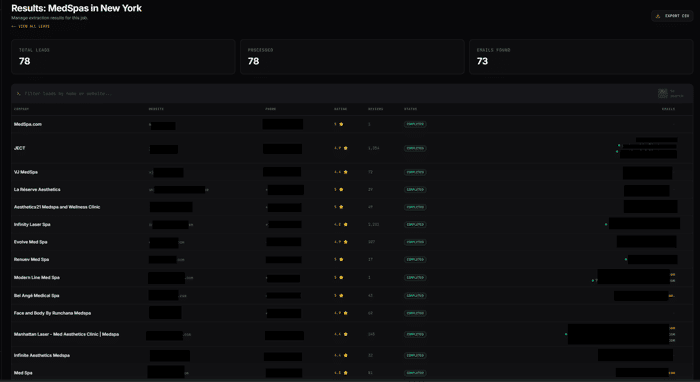Click the Completed status badge for JECT
700x382 pixels.
pos(415,148)
